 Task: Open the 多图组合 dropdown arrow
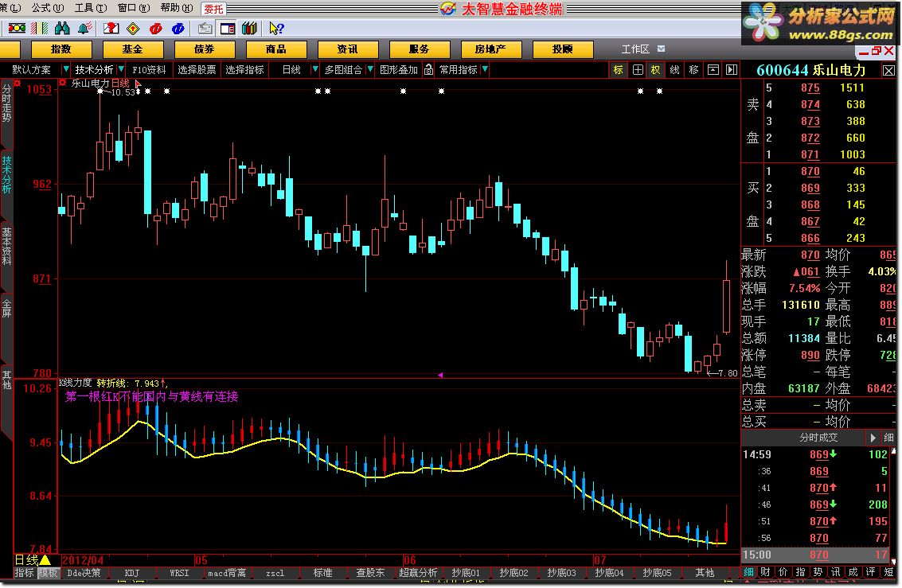(370, 69)
